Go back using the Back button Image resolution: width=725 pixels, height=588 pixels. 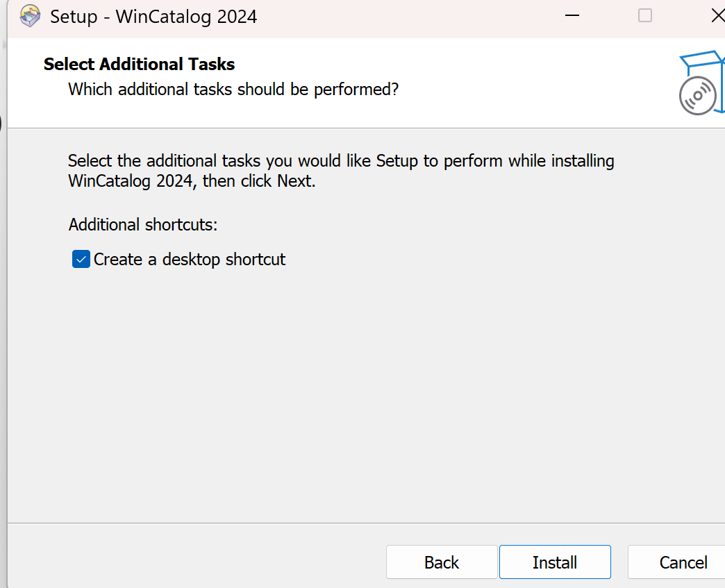click(442, 562)
